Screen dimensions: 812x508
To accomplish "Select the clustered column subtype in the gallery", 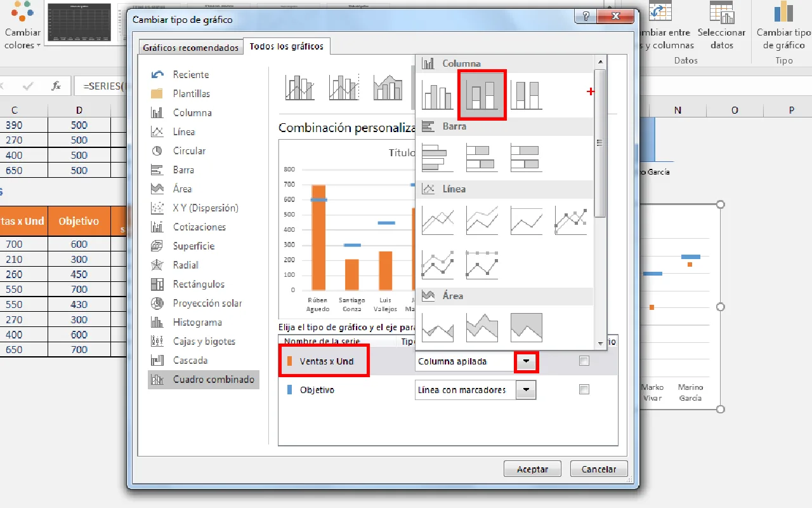I will 438,96.
